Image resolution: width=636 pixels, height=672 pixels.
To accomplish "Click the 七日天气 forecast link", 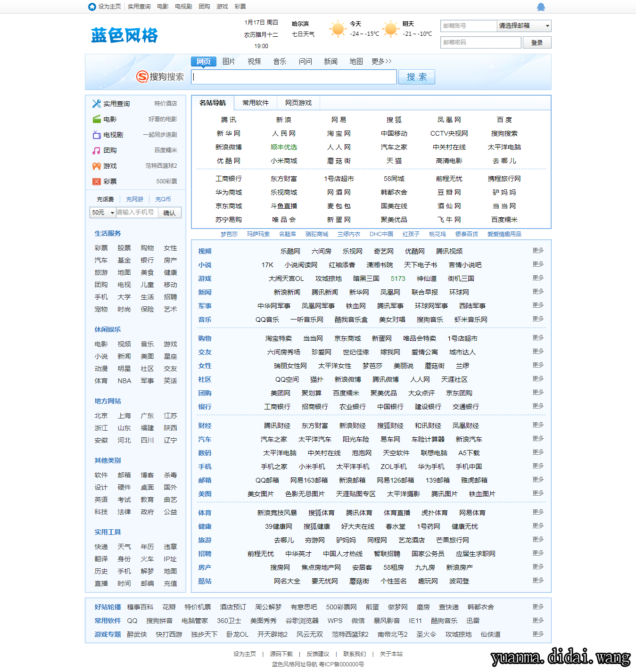I will [303, 34].
